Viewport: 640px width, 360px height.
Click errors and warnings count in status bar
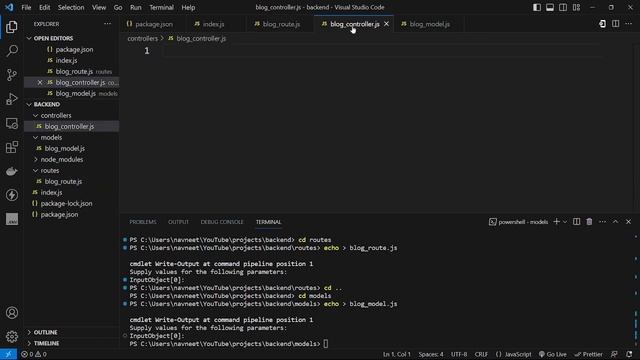coord(33,354)
